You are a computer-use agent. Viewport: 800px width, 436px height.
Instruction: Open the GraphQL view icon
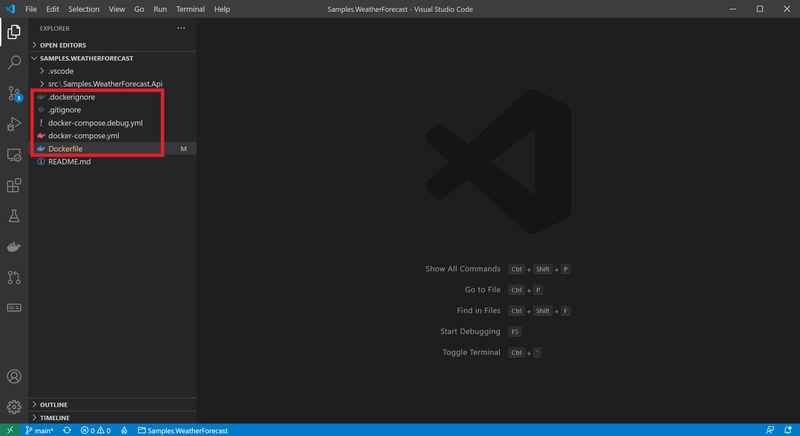point(14,307)
